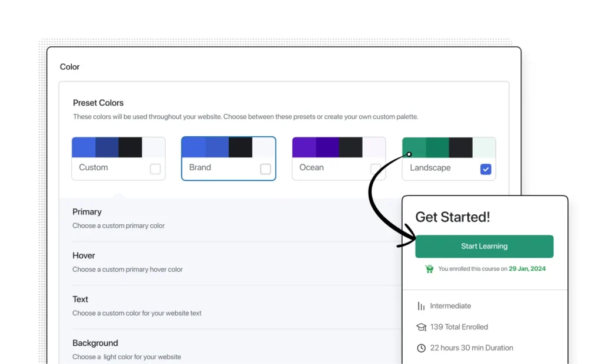Click the cart icon beside enrollment text
This screenshot has width=602, height=364.
tap(429, 269)
